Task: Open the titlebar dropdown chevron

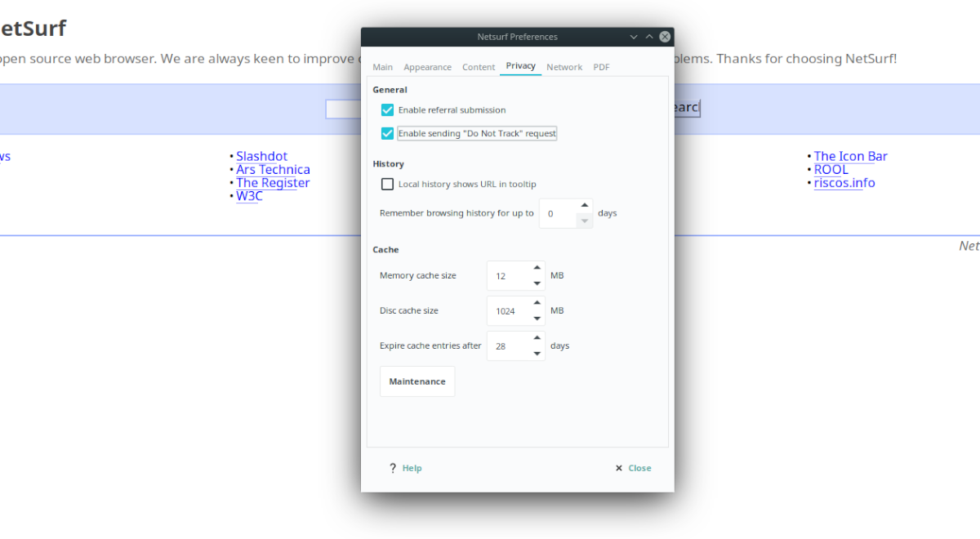Action: tap(634, 37)
